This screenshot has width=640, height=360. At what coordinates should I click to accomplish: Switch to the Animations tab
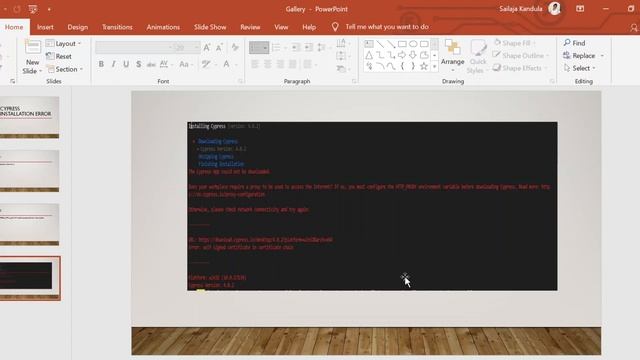click(x=163, y=27)
